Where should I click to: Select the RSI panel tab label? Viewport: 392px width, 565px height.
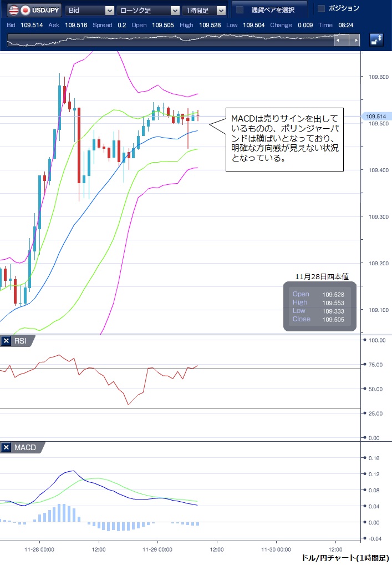click(x=21, y=341)
